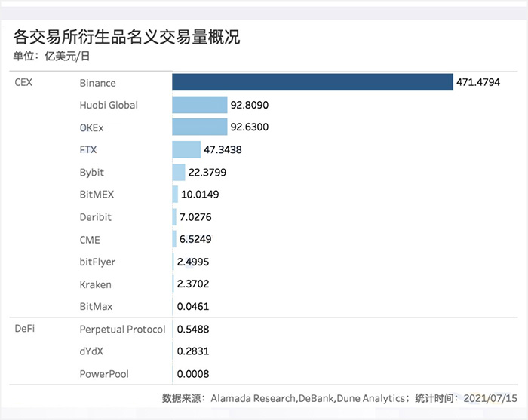Select the BitMEX bar

point(175,195)
